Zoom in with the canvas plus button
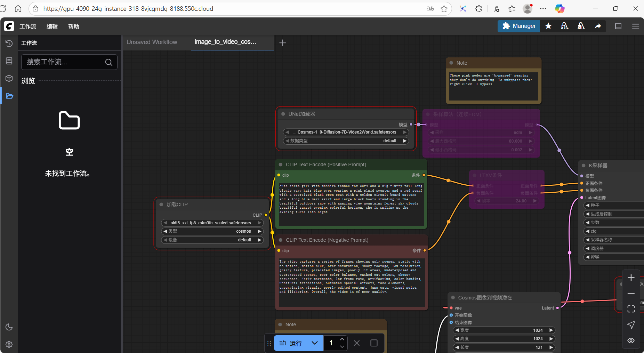The image size is (644, 353). 631,278
